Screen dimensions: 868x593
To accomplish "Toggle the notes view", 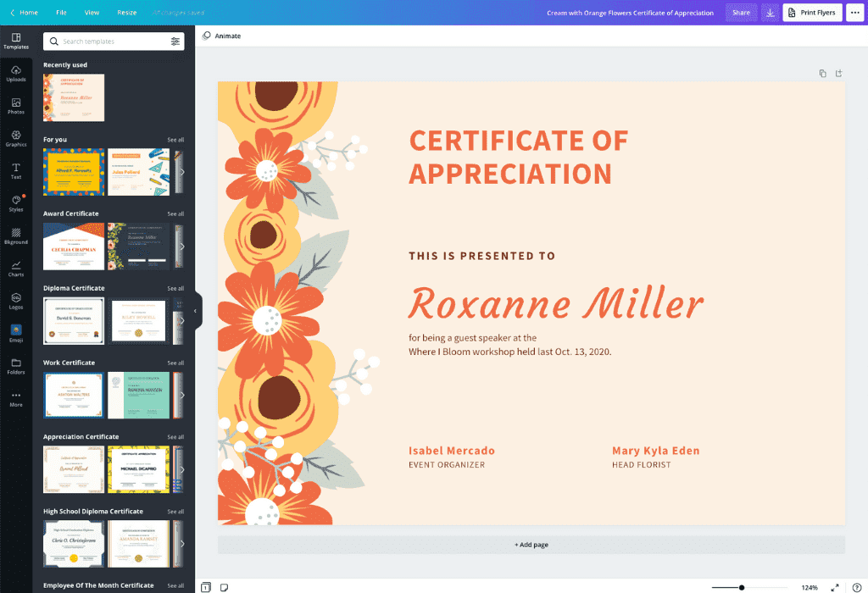I will coord(223,585).
